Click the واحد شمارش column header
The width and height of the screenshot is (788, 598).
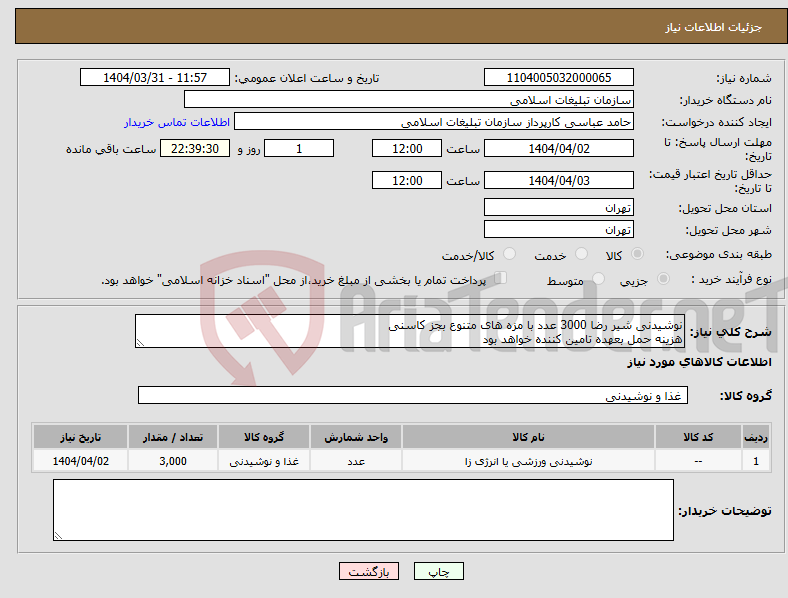click(356, 437)
